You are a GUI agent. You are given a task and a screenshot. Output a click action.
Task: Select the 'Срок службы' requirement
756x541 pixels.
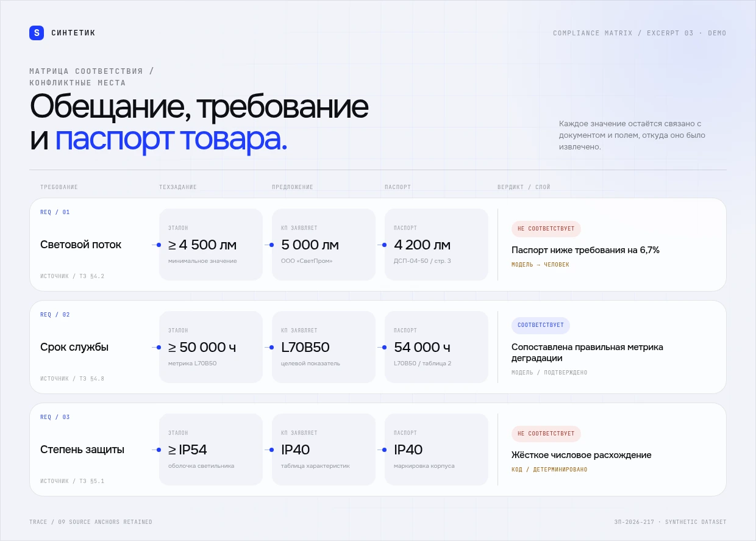[74, 347]
